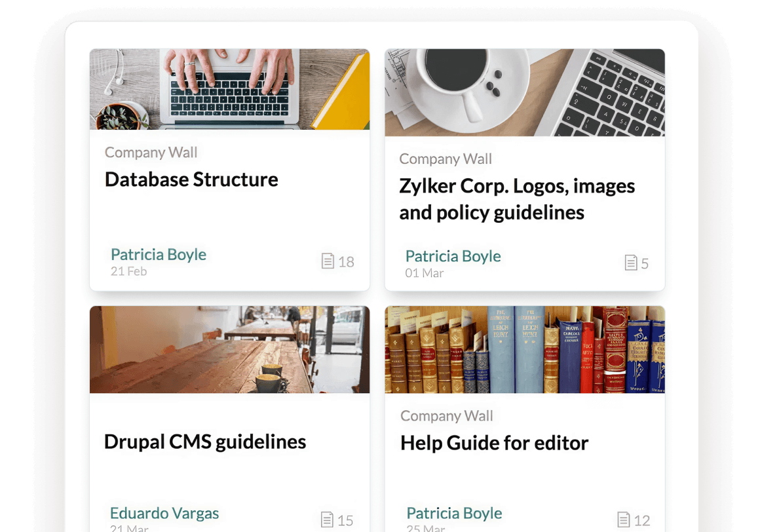Click Patricia Boyle on the Help Guide card

click(x=454, y=513)
